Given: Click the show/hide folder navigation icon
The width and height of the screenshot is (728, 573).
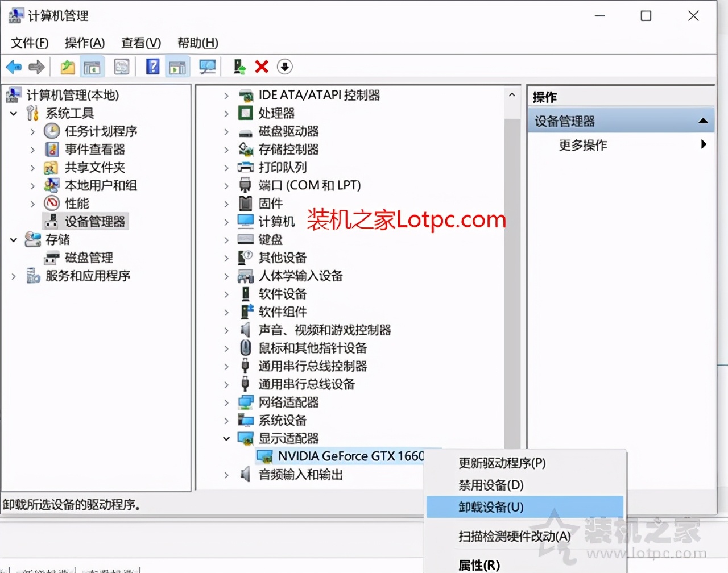Looking at the screenshot, I should pos(67,67).
